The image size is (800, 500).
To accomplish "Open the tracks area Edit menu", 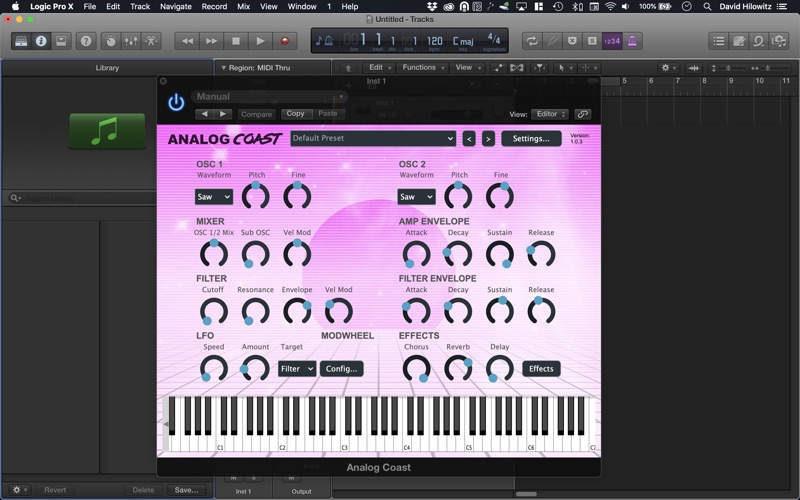I will pyautogui.click(x=379, y=67).
